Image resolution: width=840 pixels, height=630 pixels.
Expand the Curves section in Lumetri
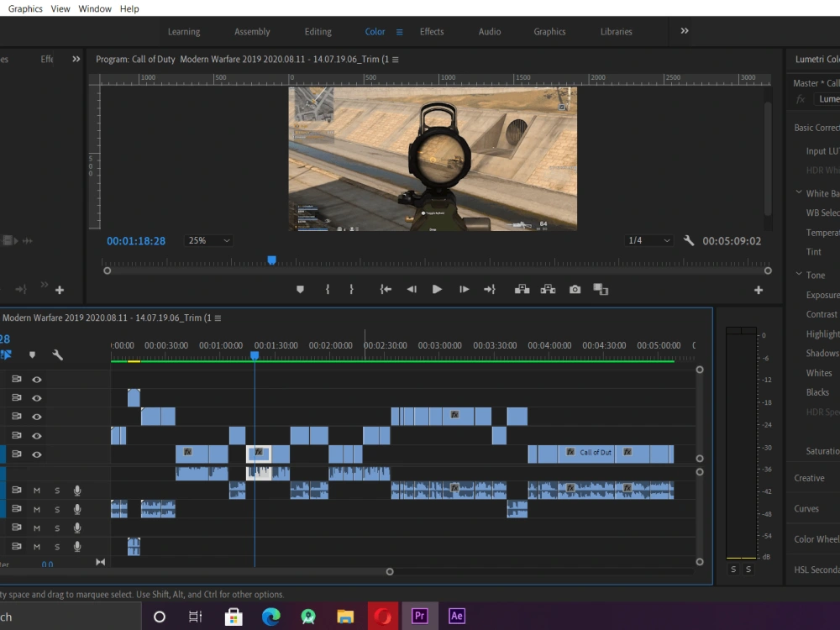[x=806, y=509]
